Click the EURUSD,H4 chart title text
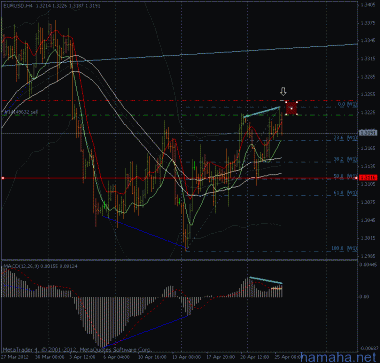Viewport: 380px width, 363px height. 17,6
